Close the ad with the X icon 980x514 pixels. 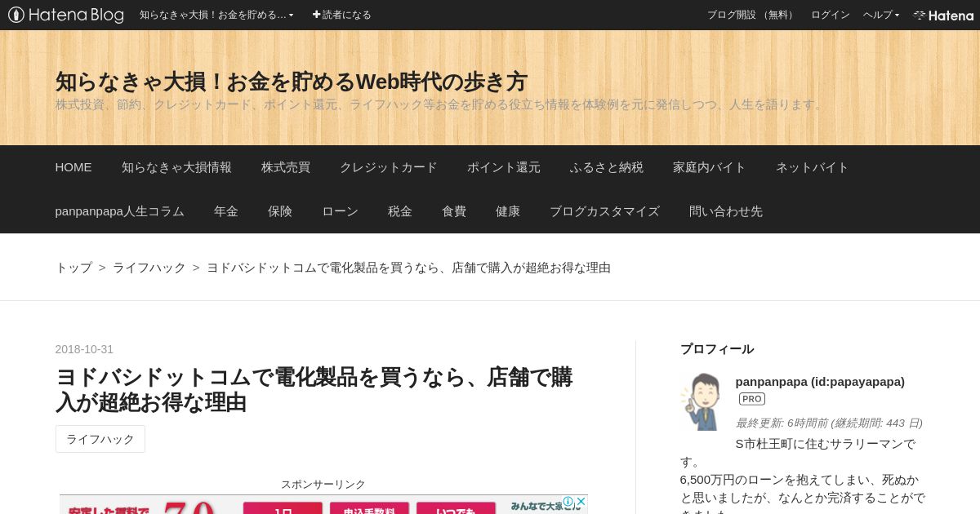click(581, 501)
